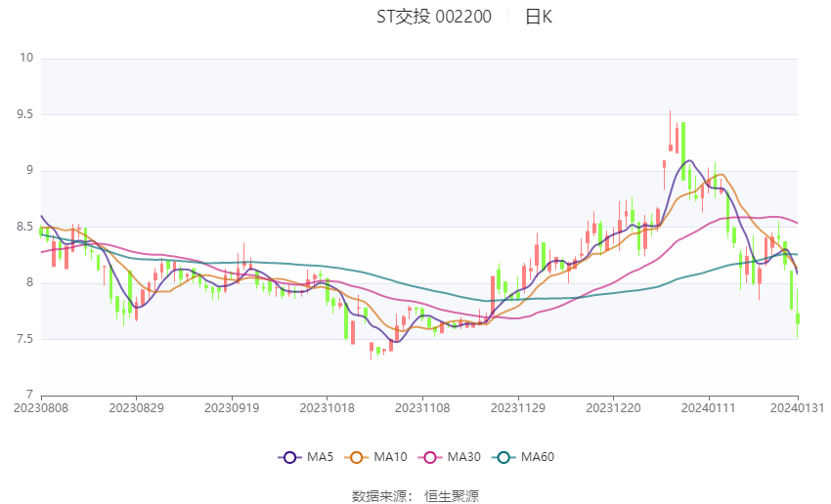Click the last green candlestick at 20240131
Image resolution: width=831 pixels, height=504 pixels.
point(797,314)
